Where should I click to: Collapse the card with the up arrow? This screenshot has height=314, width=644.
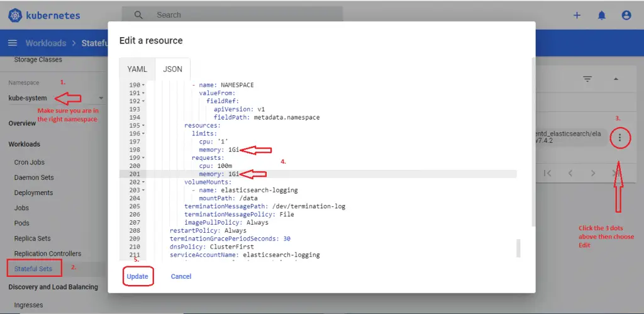(x=616, y=79)
